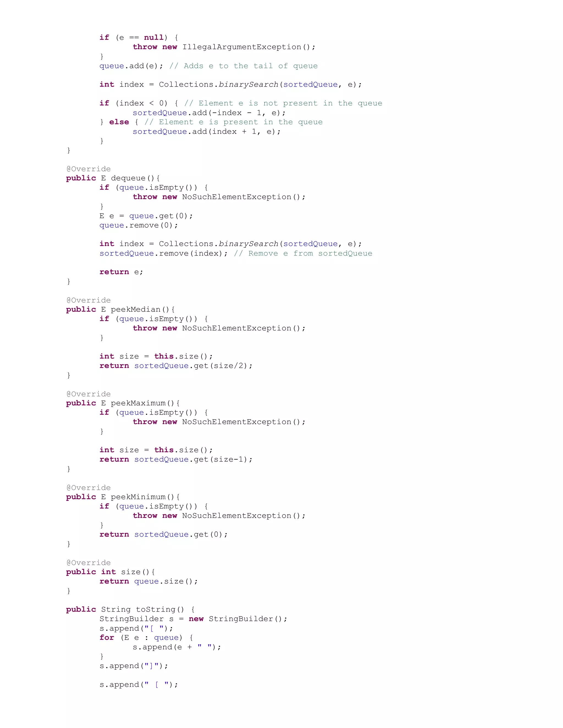Click the else keyword before present comment
This screenshot has height=728, width=563.
[x=119, y=122]
